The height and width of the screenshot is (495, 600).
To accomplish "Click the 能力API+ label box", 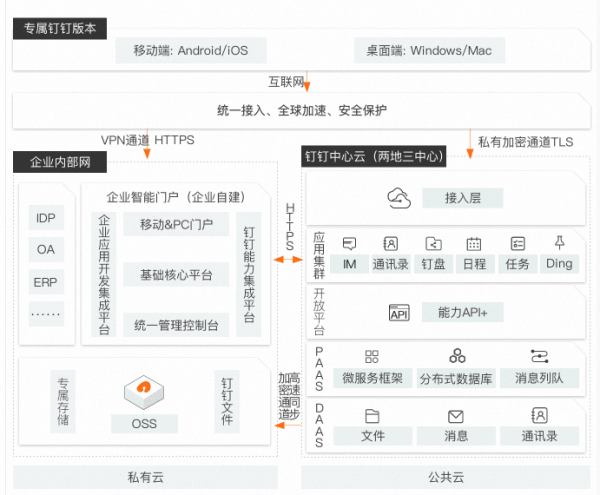I will pos(462,313).
